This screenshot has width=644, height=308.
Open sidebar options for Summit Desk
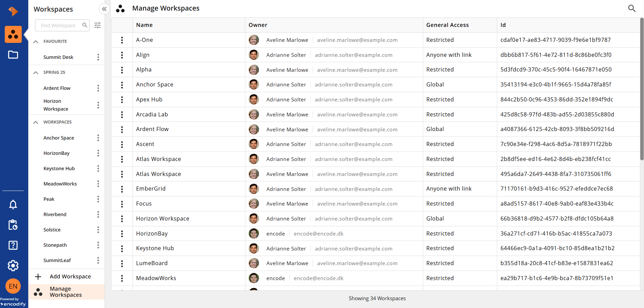coord(98,57)
